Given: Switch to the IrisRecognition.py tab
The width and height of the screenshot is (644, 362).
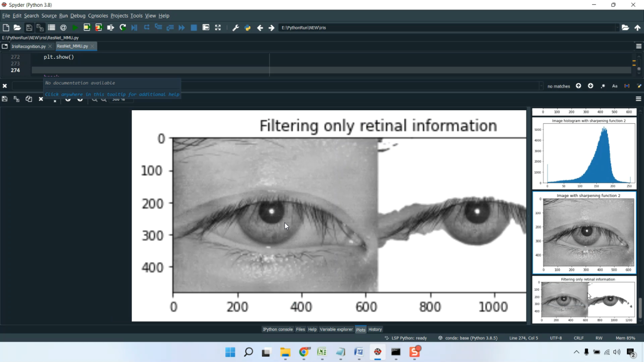Looking at the screenshot, I should [28, 46].
